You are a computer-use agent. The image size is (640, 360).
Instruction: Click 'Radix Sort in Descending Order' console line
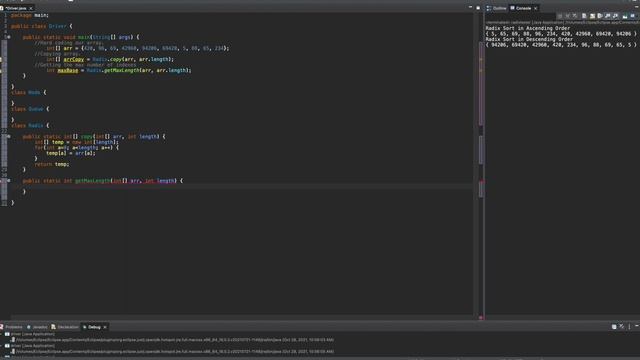tap(529, 39)
